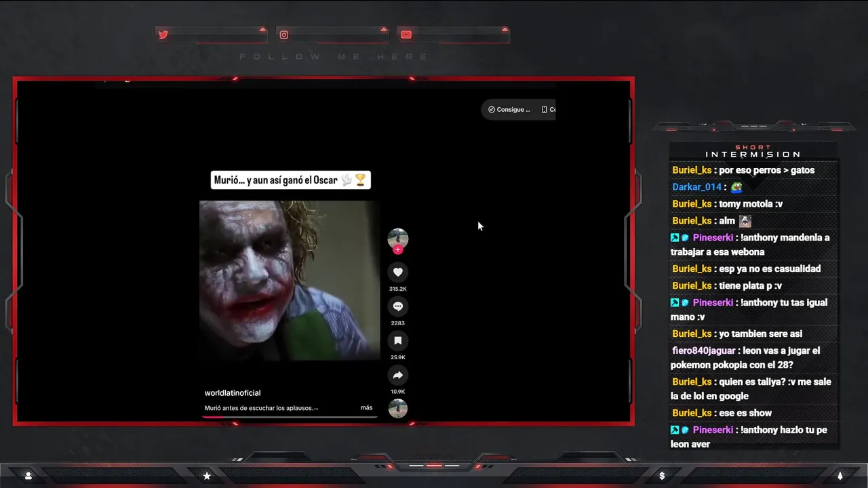This screenshot has height=488, width=868.
Task: Click the video progress bar
Action: 290,417
